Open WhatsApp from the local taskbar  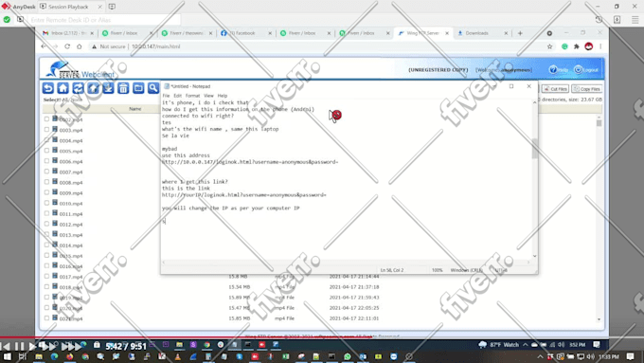(x=348, y=356)
